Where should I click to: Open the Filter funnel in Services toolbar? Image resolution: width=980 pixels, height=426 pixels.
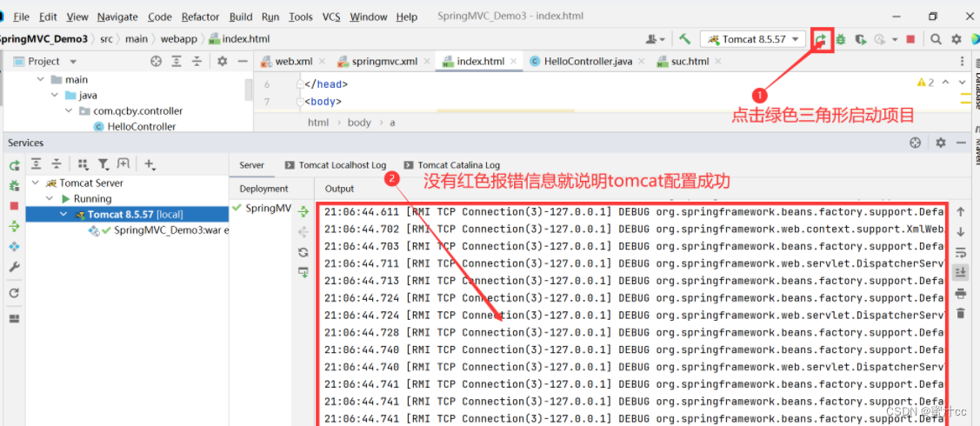tap(103, 163)
